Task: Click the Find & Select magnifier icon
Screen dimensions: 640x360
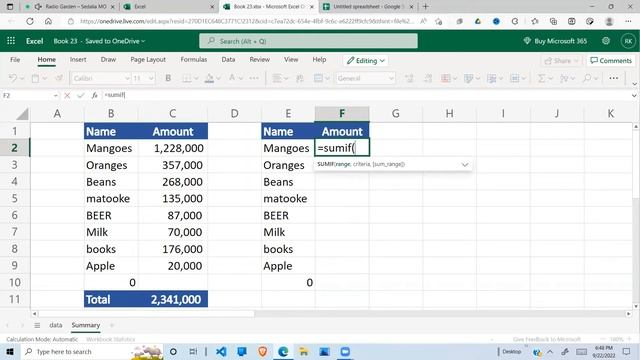Action: (587, 78)
